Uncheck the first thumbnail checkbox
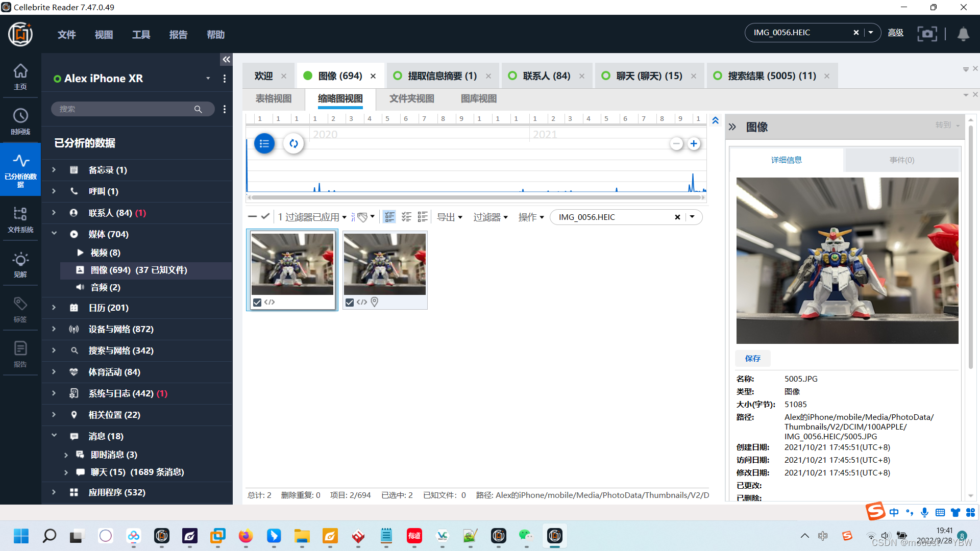 click(x=257, y=303)
